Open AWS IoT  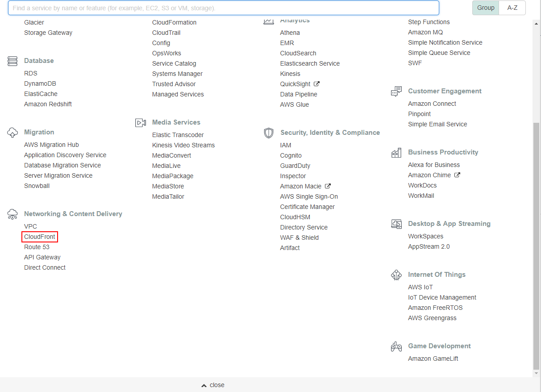[x=420, y=287]
